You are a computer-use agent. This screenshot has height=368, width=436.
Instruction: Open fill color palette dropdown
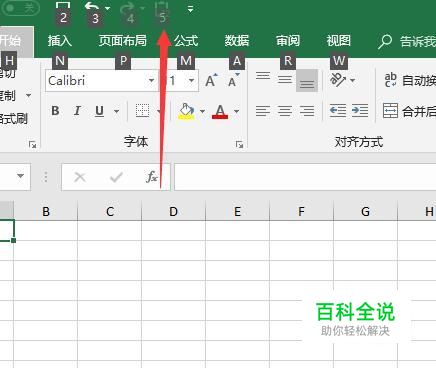pos(202,111)
